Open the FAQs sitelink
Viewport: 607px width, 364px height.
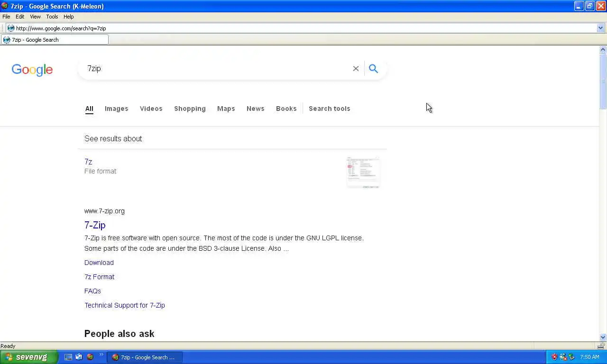click(x=92, y=291)
